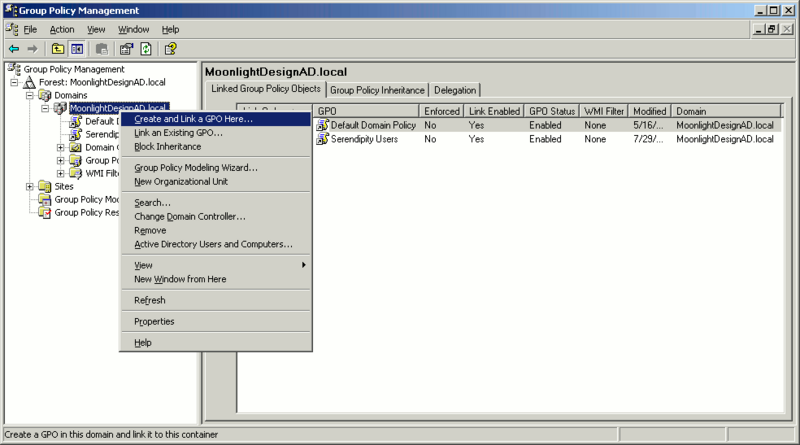The image size is (800, 445).
Task: Restore the inner MMC child window
Action: [772, 30]
